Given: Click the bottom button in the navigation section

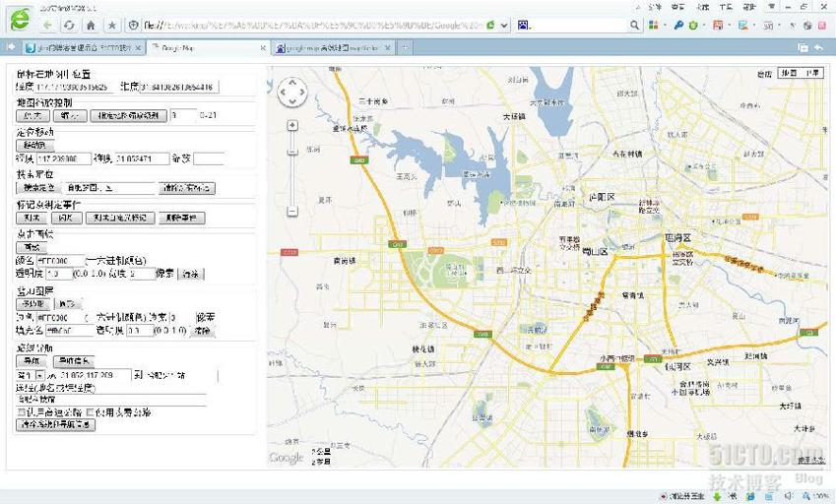Looking at the screenshot, I should 56,425.
